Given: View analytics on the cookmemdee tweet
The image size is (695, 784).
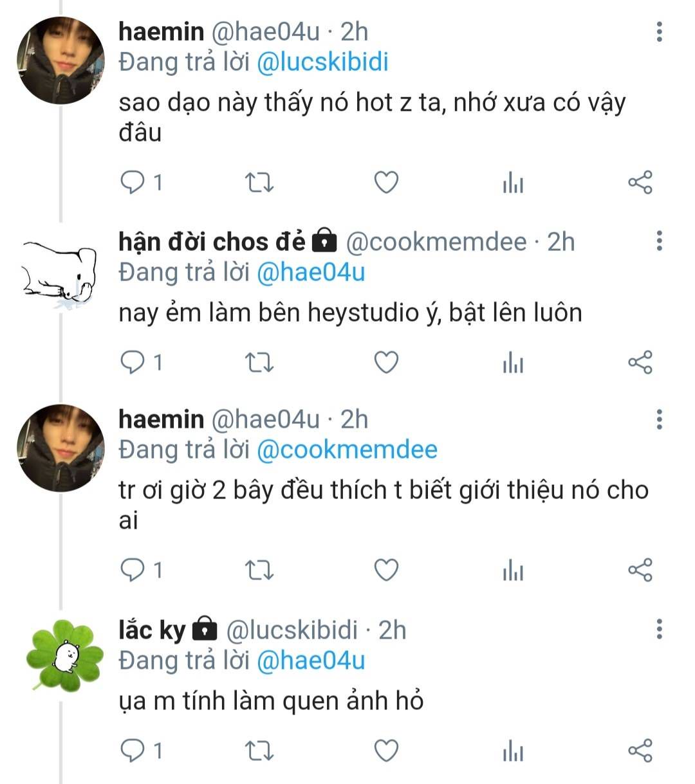Looking at the screenshot, I should coord(513,363).
